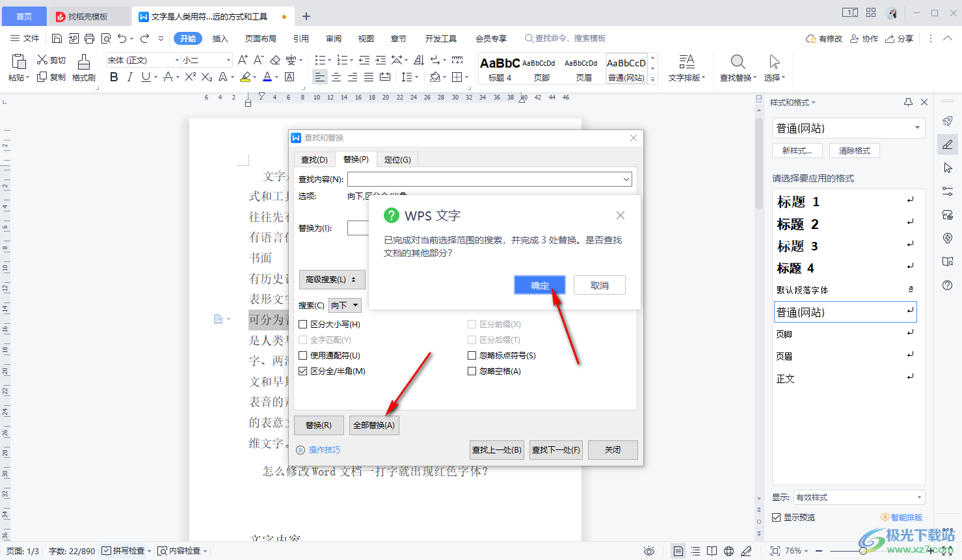
Task: Increase paragraph indent
Action: (381, 60)
